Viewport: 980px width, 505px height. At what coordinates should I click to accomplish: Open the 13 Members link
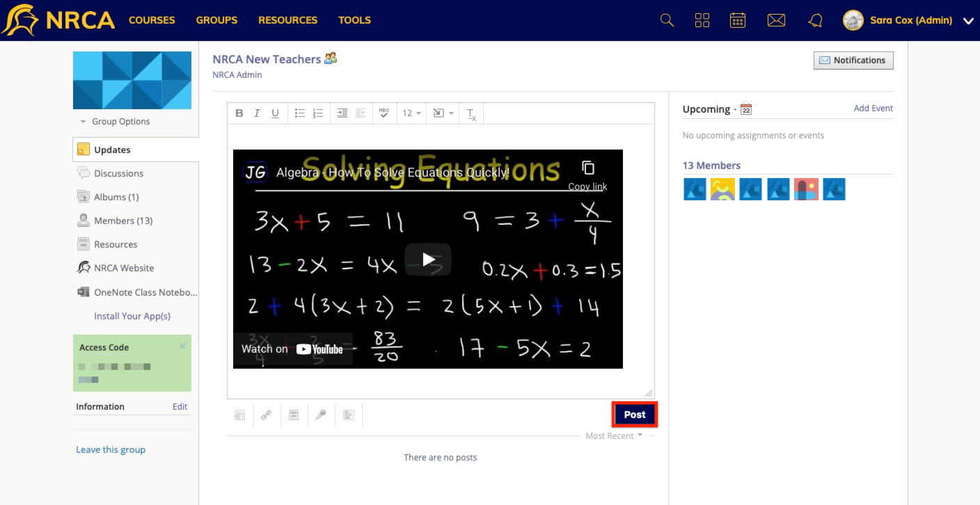[711, 166]
